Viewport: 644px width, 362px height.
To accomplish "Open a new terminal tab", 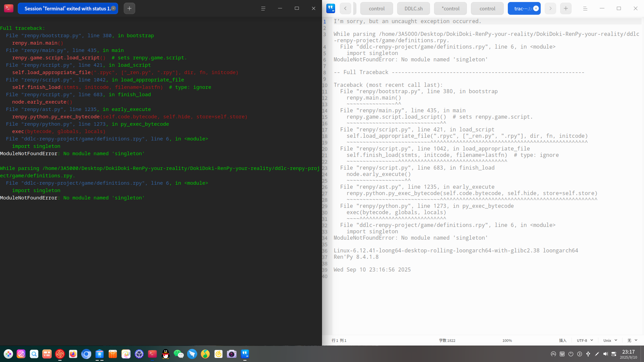I will tap(129, 8).
